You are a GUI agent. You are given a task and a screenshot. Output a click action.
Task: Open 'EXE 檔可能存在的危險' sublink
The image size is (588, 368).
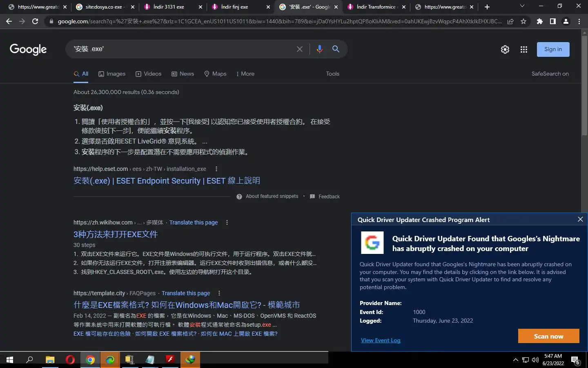(102, 334)
